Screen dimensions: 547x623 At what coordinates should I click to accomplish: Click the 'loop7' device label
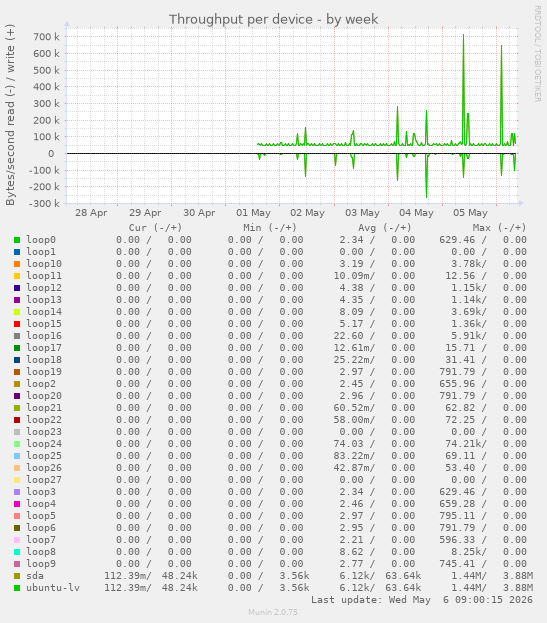(41, 540)
